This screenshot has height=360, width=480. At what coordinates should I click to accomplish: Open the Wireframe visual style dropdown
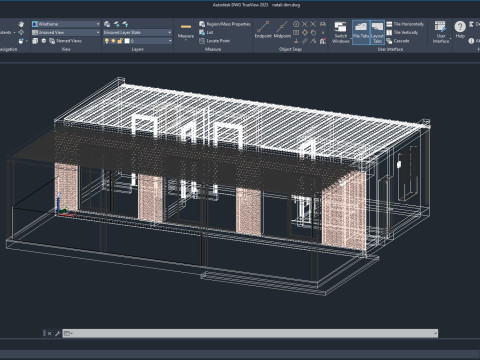[66, 24]
